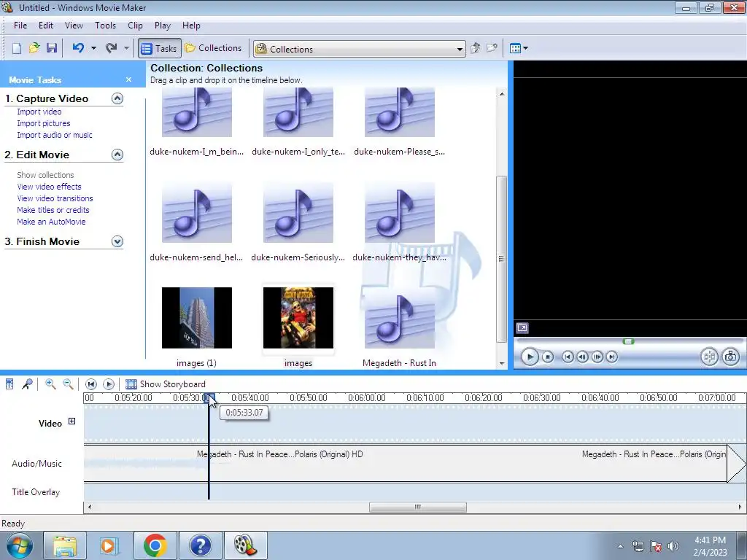The width and height of the screenshot is (747, 560).
Task: Select the duke-nukem-send_hel... audio clip
Action: [x=197, y=212]
